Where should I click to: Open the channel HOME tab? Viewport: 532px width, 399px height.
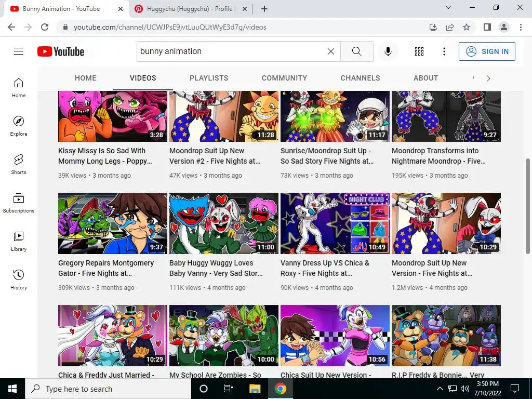(86, 78)
